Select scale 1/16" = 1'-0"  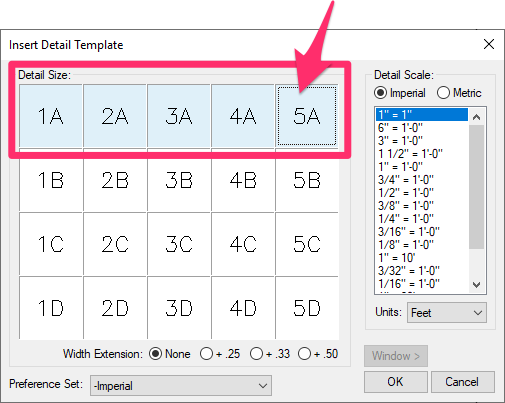[x=422, y=283]
